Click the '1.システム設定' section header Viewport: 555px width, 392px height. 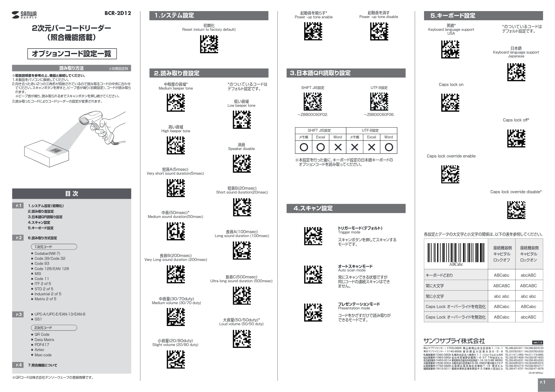[x=209, y=16]
